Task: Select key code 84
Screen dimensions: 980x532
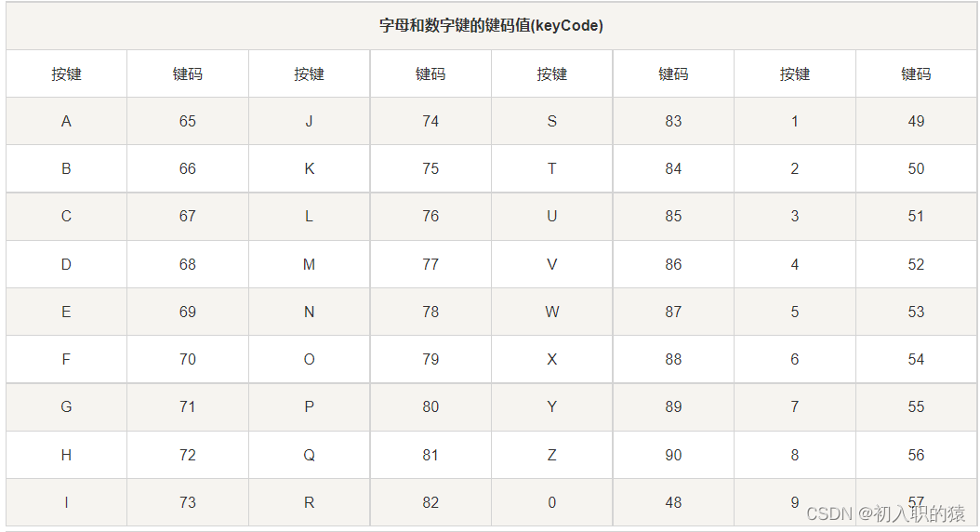Action: [673, 168]
